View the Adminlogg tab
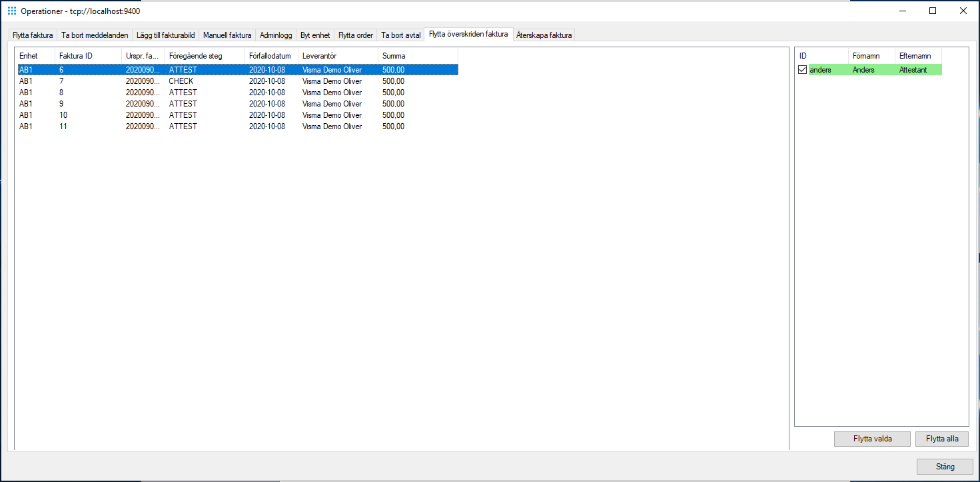Viewport: 980px width, 482px height. (x=275, y=35)
